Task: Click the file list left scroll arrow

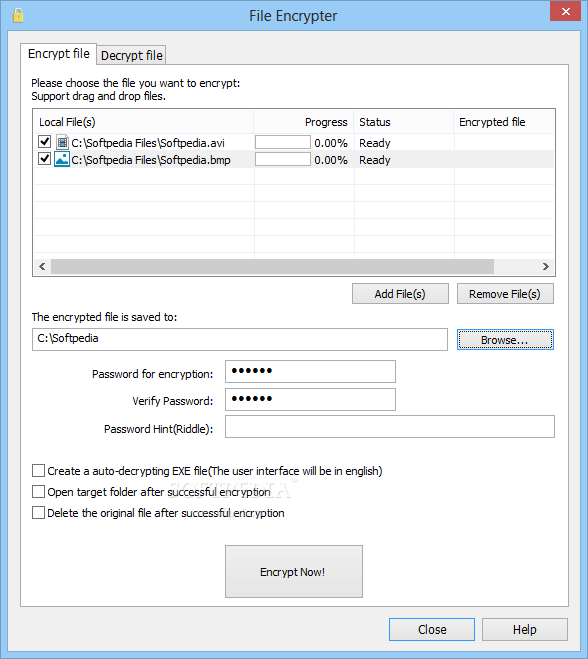Action: pyautogui.click(x=42, y=266)
